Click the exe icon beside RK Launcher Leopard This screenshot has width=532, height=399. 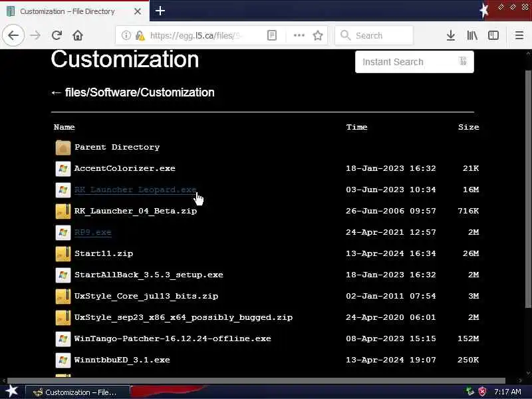pyautogui.click(x=63, y=190)
